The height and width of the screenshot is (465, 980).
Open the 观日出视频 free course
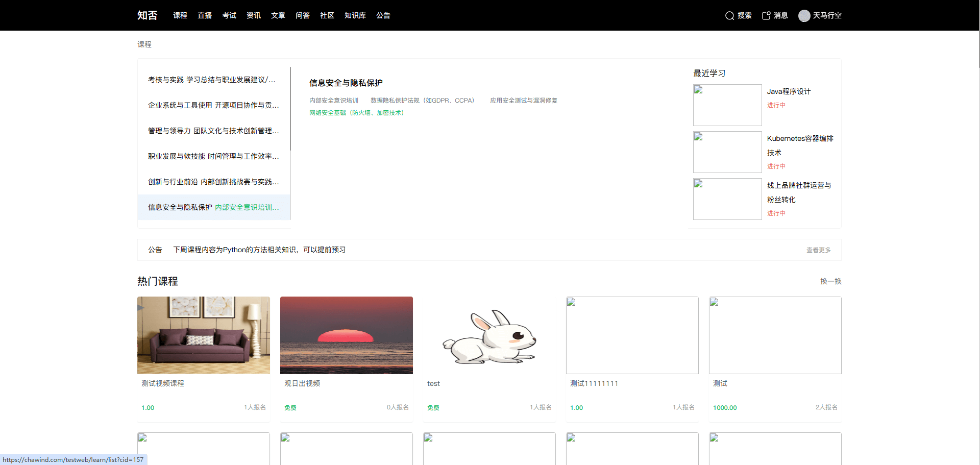346,335
